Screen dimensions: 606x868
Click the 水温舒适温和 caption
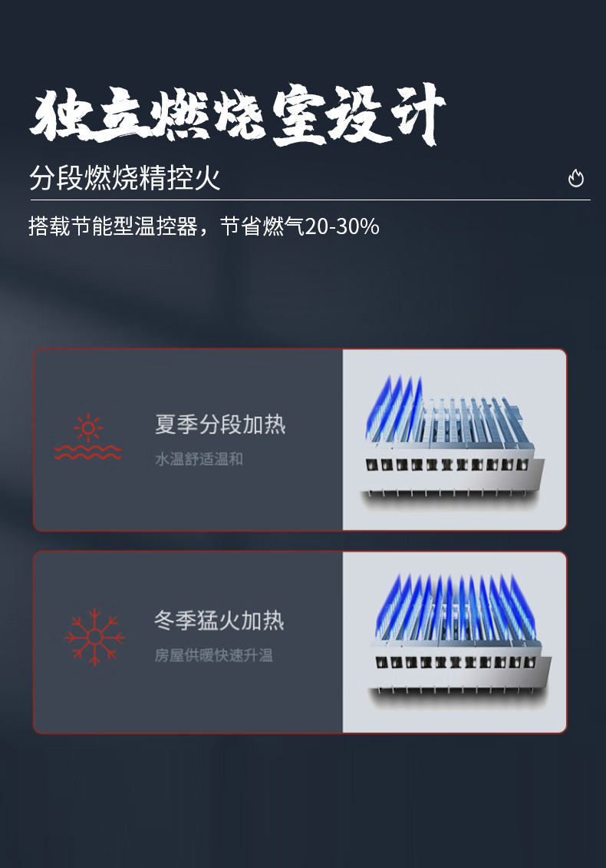(199, 459)
